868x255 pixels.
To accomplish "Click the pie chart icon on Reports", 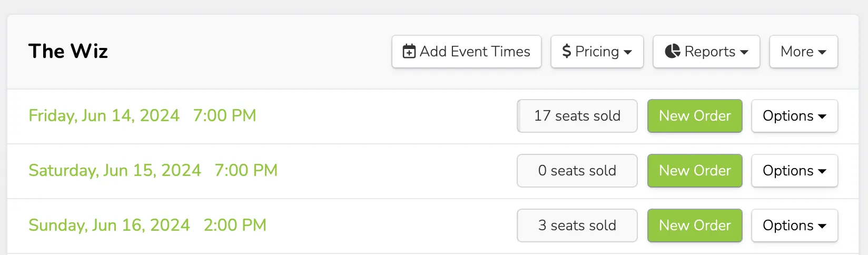I will 673,51.
